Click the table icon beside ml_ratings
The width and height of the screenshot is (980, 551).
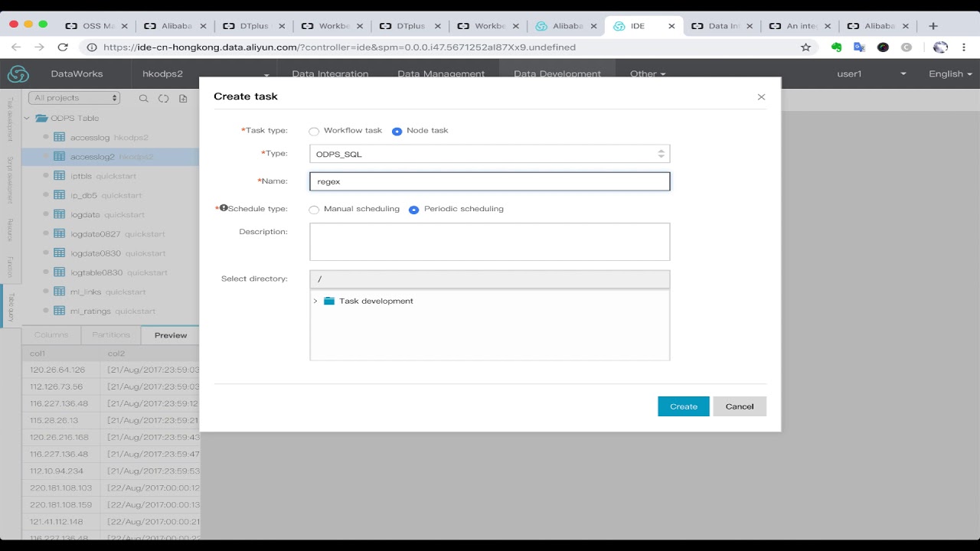click(x=59, y=311)
